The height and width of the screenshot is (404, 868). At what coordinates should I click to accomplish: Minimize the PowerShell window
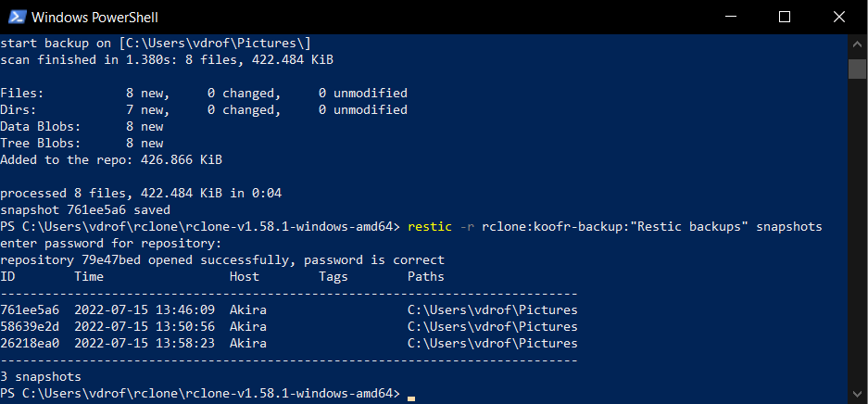pyautogui.click(x=731, y=18)
